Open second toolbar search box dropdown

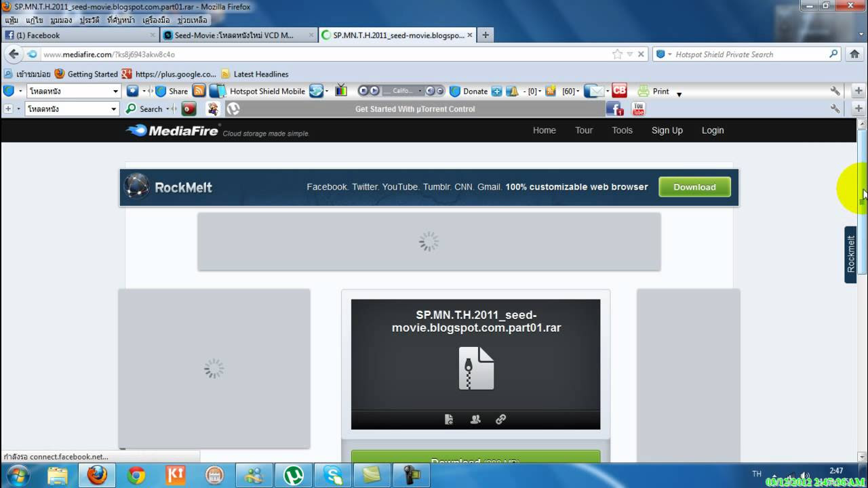coord(114,108)
